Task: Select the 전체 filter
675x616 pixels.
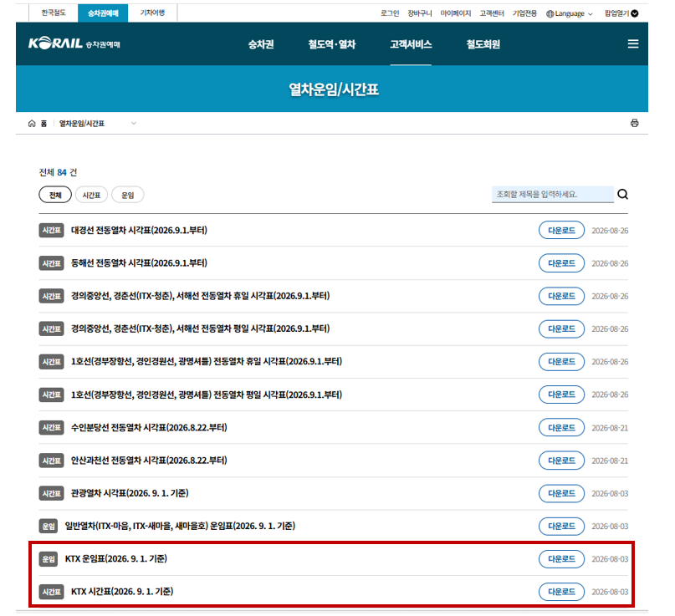Action: 55,195
